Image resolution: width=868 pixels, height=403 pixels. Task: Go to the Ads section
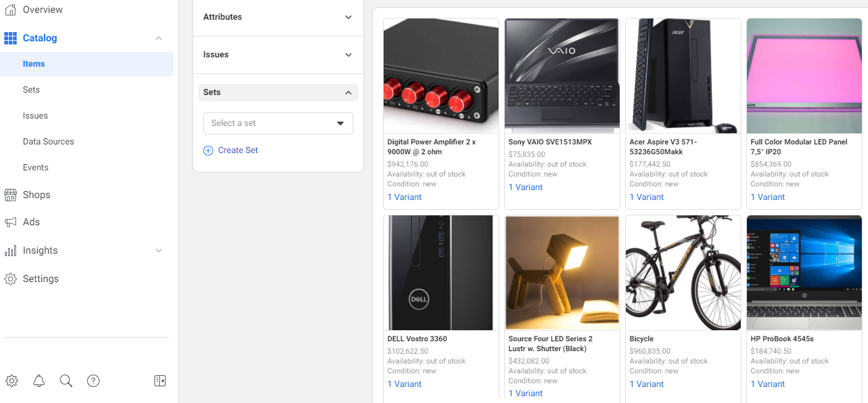[32, 222]
